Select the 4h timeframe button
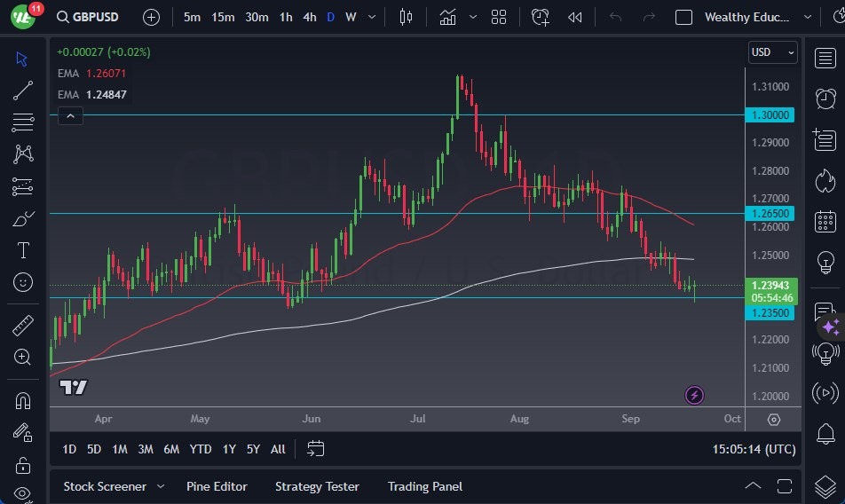845x504 pixels. 309,17
